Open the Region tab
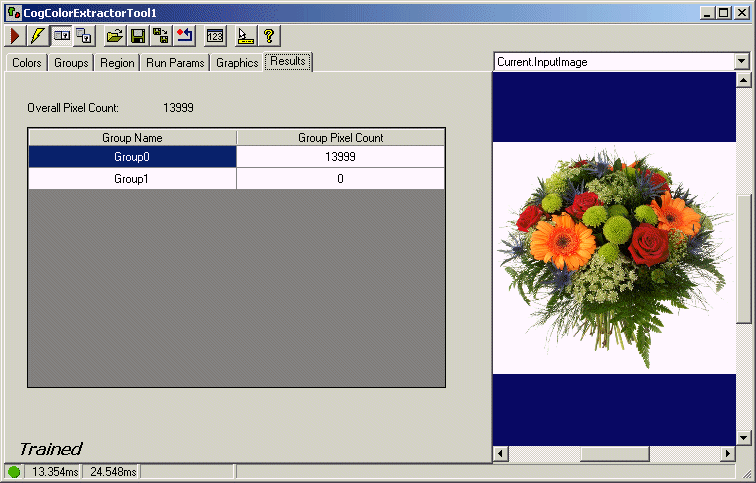Screen dimensions: 756x483 pyautogui.click(x=117, y=63)
